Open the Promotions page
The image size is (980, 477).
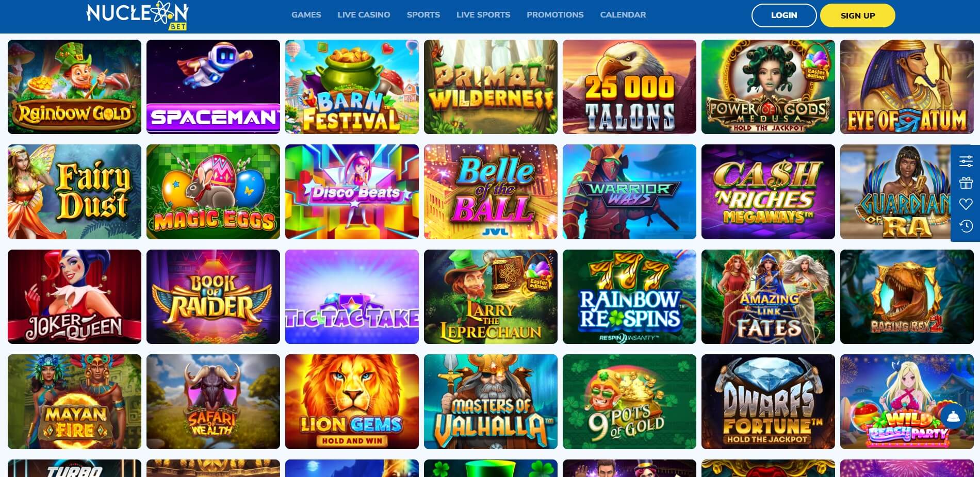pos(555,15)
